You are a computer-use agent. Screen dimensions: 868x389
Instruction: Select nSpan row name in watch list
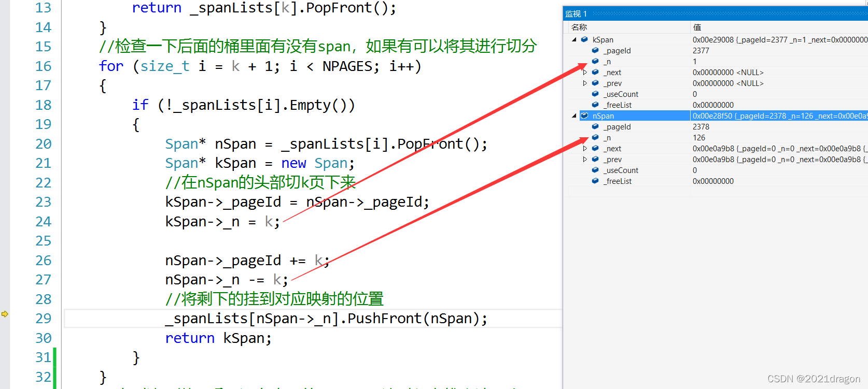click(603, 116)
